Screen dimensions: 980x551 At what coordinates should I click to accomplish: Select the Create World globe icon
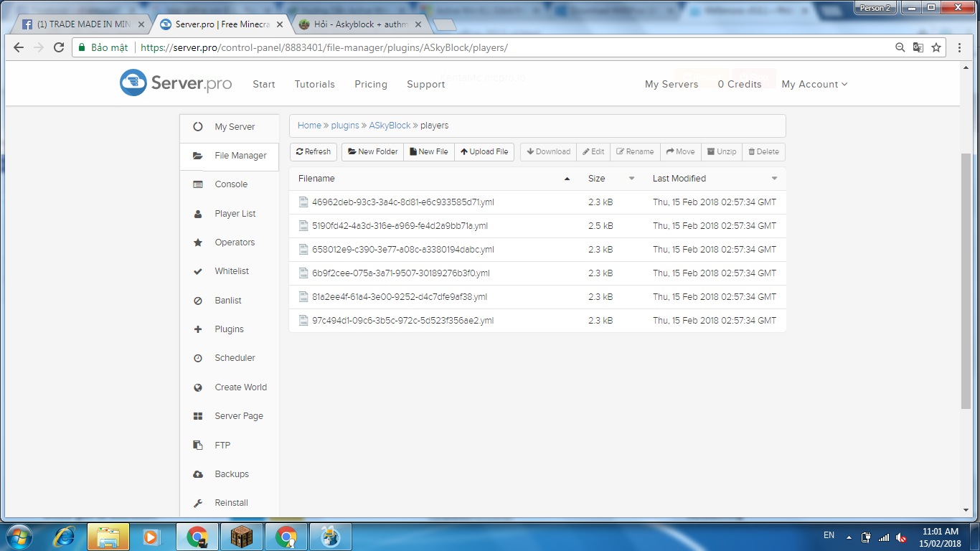pyautogui.click(x=198, y=387)
